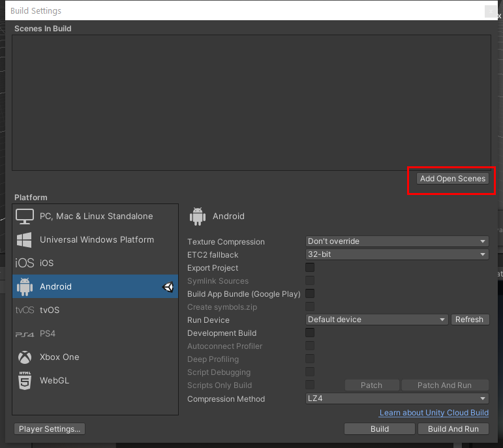Open the Compression Method LZ4 dropdown
Screen dimensions: 503x448
pos(397,398)
